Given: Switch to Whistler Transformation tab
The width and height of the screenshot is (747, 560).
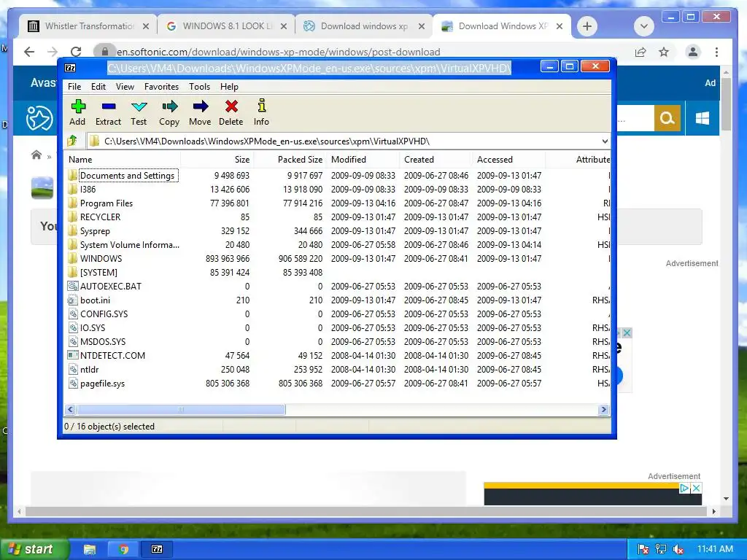Looking at the screenshot, I should 88,26.
